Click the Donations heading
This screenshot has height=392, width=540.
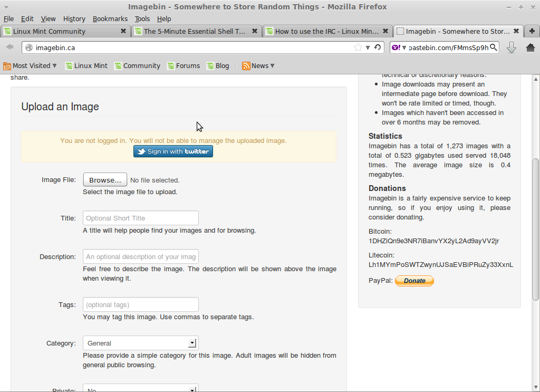[x=387, y=188]
